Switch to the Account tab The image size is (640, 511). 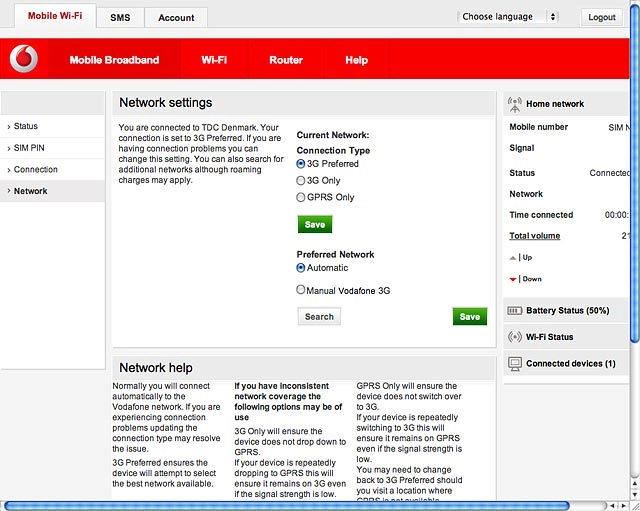click(176, 18)
